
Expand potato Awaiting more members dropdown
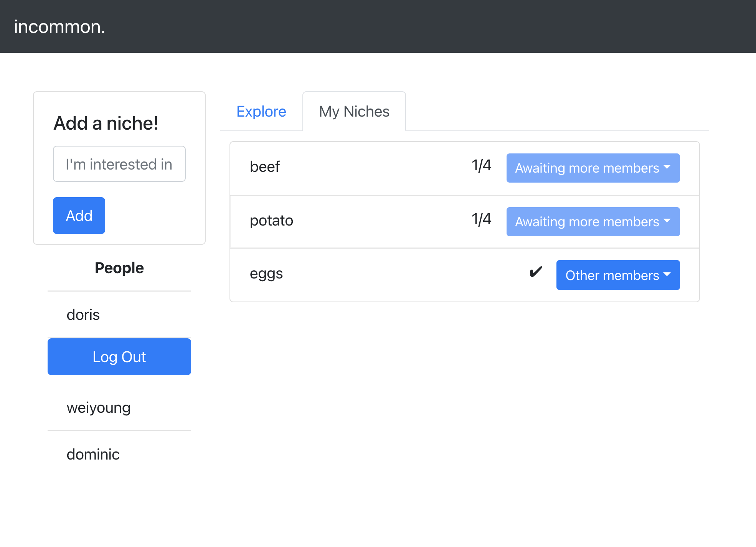(x=593, y=222)
